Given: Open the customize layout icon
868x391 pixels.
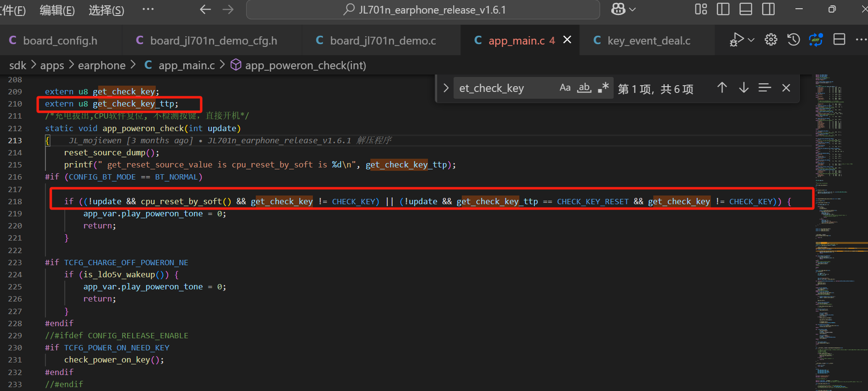Looking at the screenshot, I should coord(701,9).
